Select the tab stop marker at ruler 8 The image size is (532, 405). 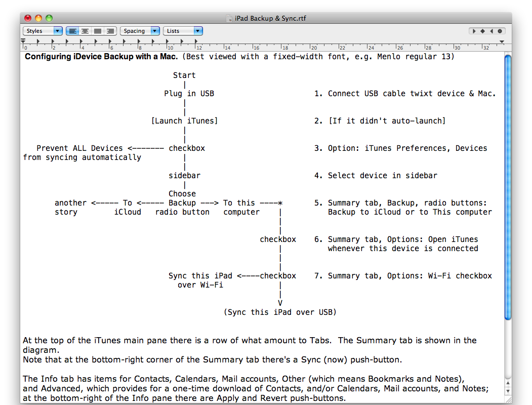[x=139, y=42]
